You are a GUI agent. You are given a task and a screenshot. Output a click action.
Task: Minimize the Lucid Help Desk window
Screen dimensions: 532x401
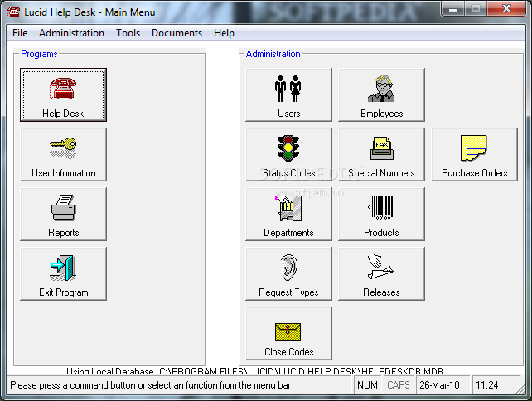click(x=453, y=8)
